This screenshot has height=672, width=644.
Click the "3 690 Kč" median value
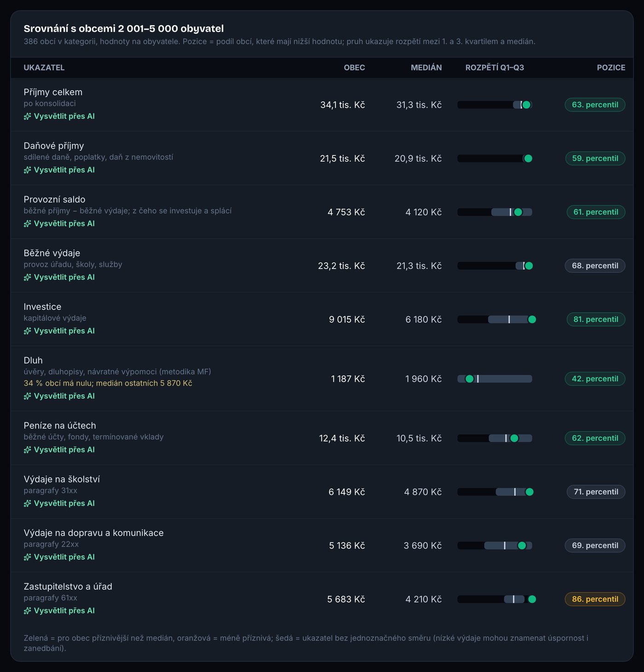(423, 546)
